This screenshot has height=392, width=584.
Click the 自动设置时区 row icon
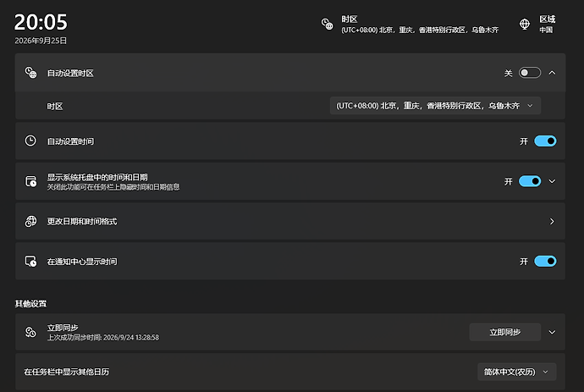pos(31,73)
